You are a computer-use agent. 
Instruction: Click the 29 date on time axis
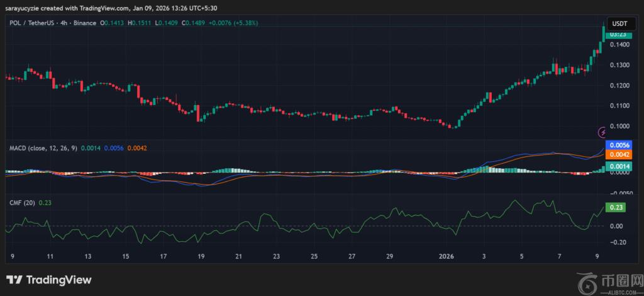tap(389, 257)
